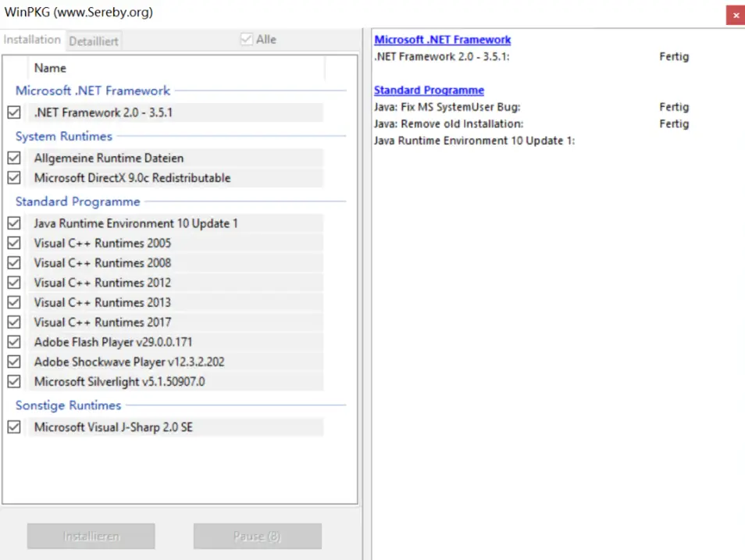
Task: Click Fertig status beside Remove old Installation
Action: (x=674, y=124)
